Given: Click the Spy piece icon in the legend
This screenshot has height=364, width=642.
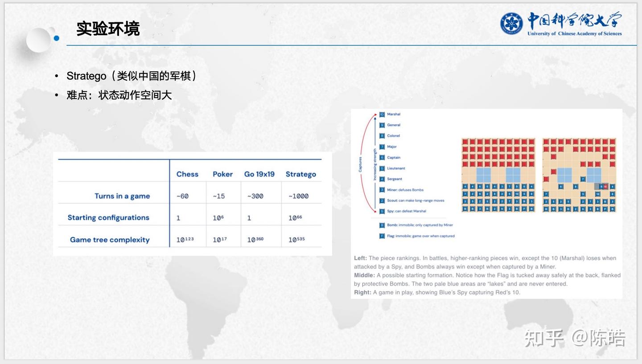Looking at the screenshot, I should pos(382,211).
